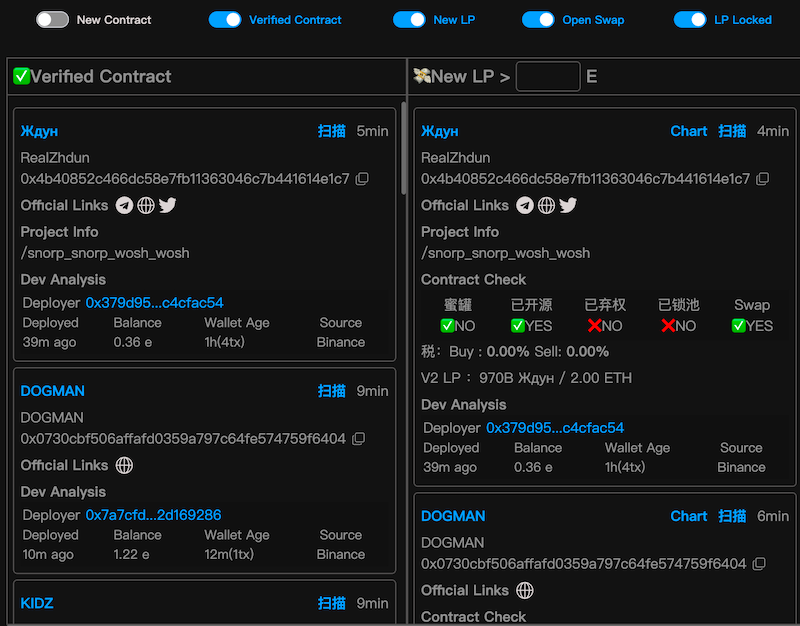Open DOGMAN deployer address 0x7a7cfd...2d169286
The width and height of the screenshot is (800, 626).
[154, 515]
